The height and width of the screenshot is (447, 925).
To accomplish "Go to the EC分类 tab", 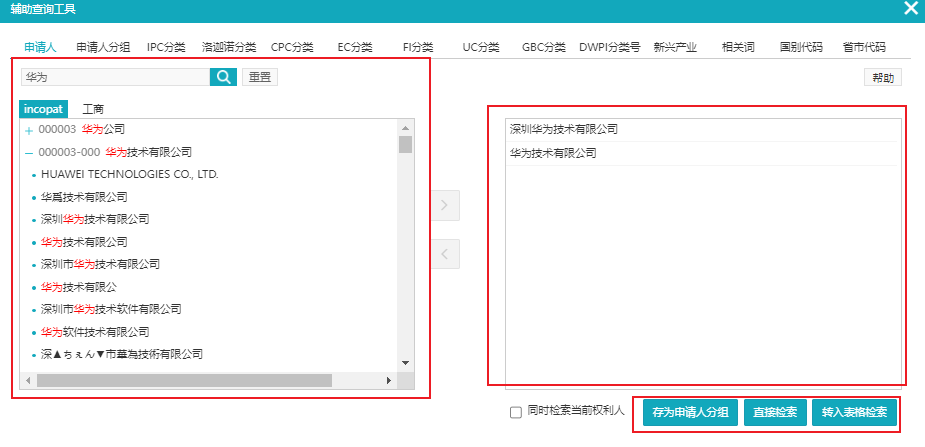I will coord(355,47).
